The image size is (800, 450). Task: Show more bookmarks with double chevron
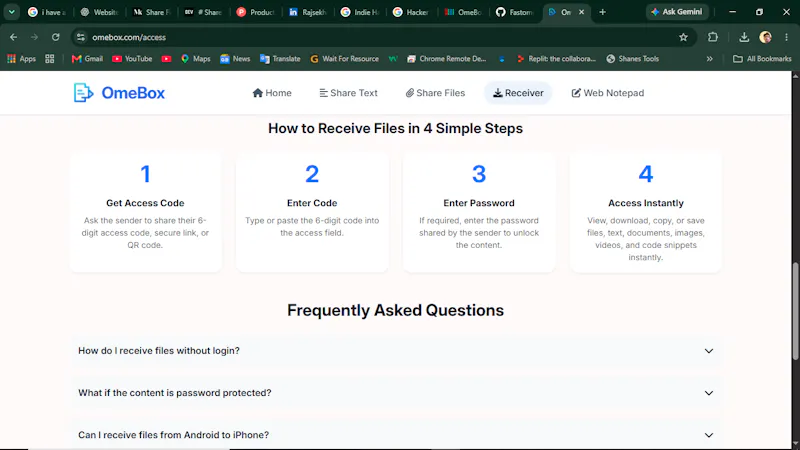tap(710, 59)
